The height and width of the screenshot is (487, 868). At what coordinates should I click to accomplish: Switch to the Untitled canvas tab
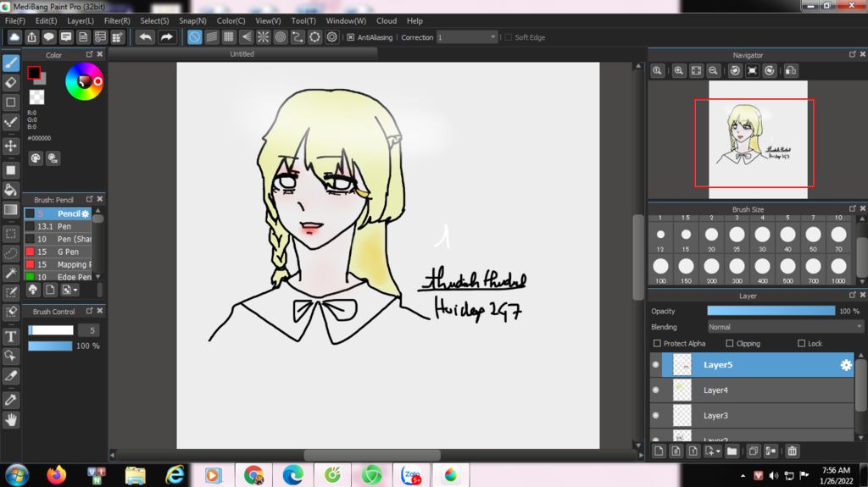pos(242,53)
